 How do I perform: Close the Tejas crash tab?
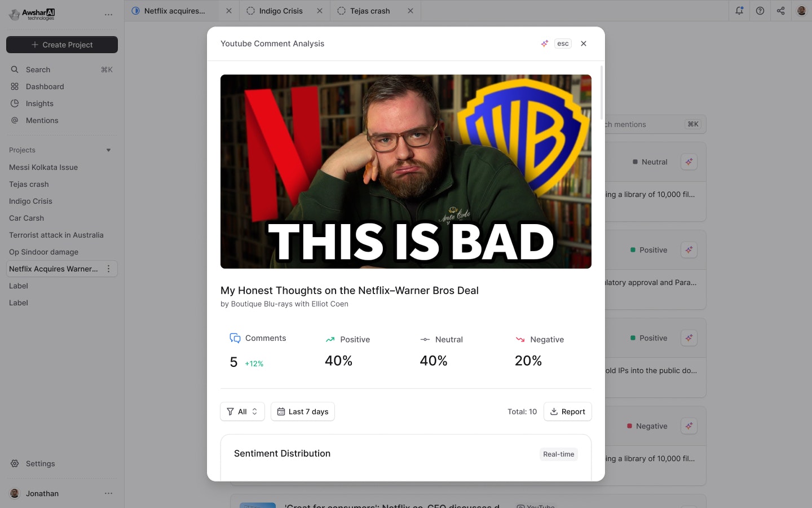click(411, 11)
